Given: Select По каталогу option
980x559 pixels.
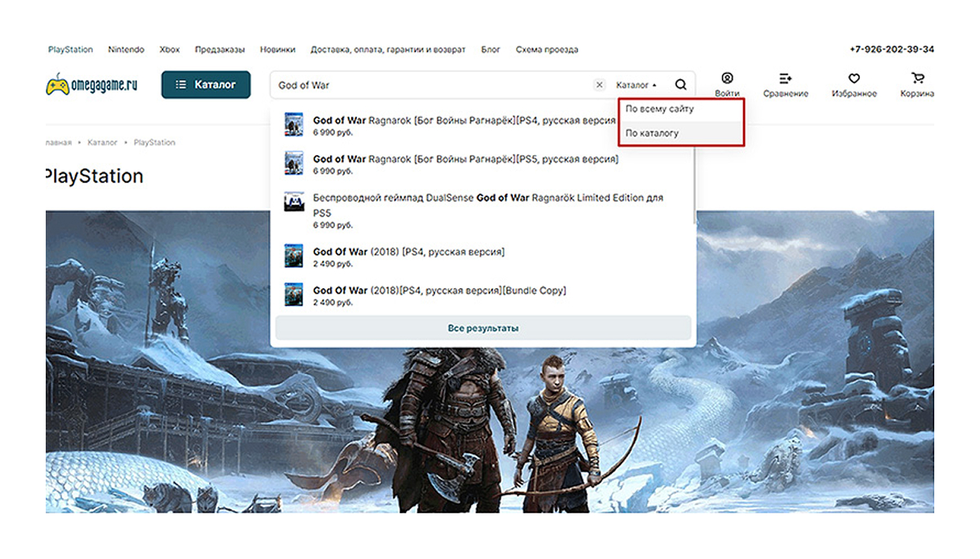Looking at the screenshot, I should (682, 133).
